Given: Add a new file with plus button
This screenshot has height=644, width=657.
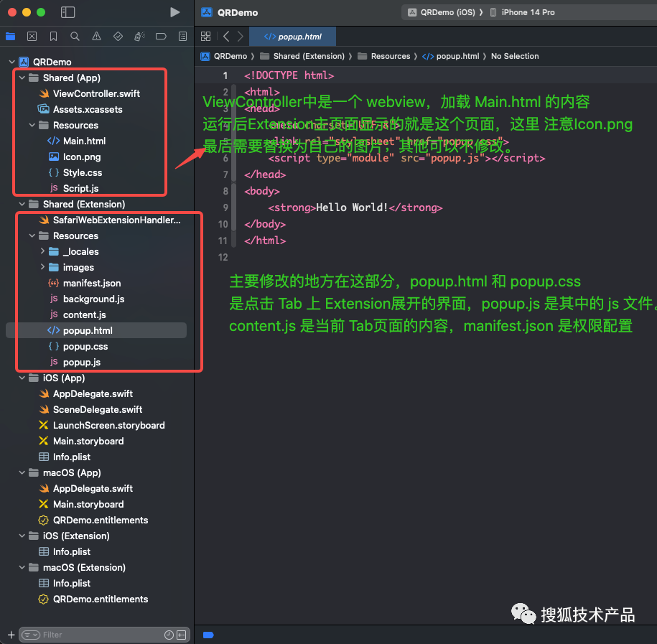Looking at the screenshot, I should (x=11, y=635).
